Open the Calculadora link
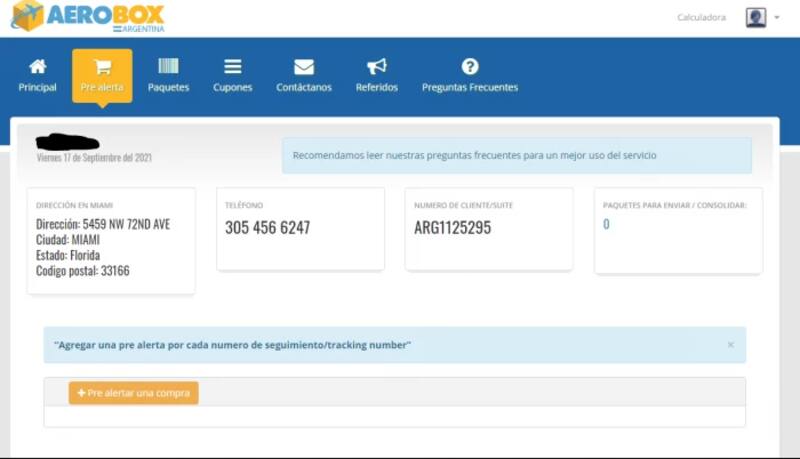 (701, 17)
